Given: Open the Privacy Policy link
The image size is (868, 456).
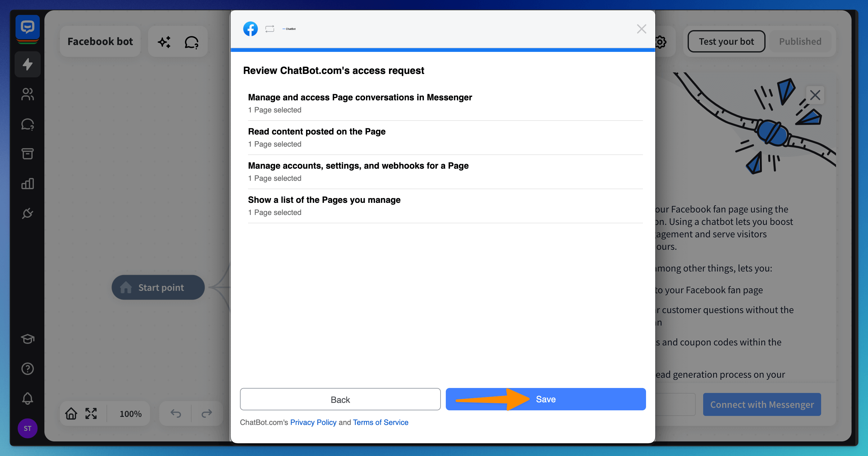Looking at the screenshot, I should click(x=313, y=422).
